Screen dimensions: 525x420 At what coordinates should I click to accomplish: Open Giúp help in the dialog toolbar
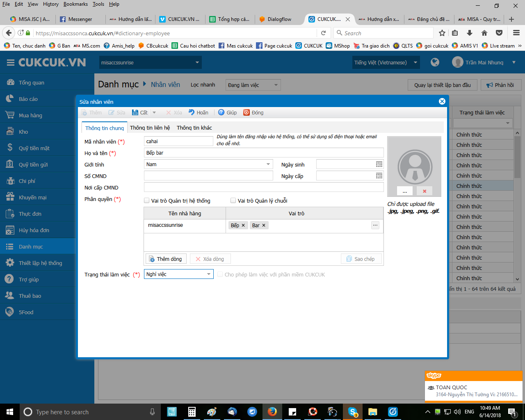click(x=228, y=112)
